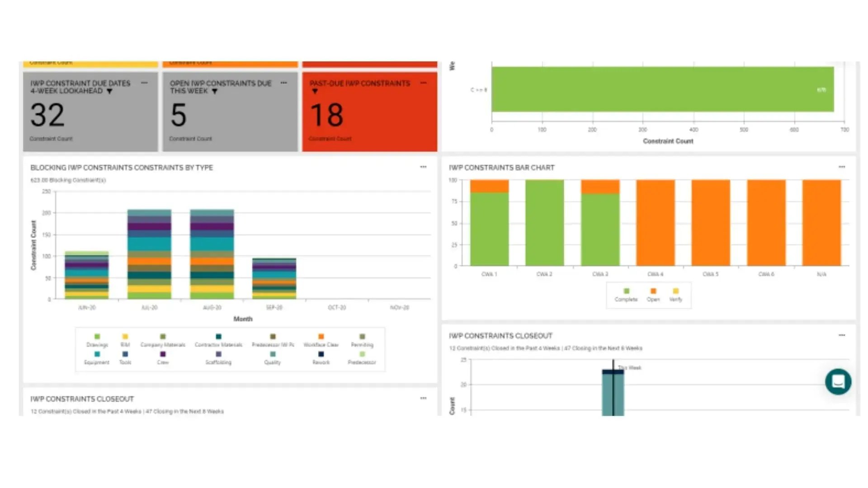
Task: Expand the Open IWP Constraints Due This Week filter arrow
Action: click(x=215, y=91)
